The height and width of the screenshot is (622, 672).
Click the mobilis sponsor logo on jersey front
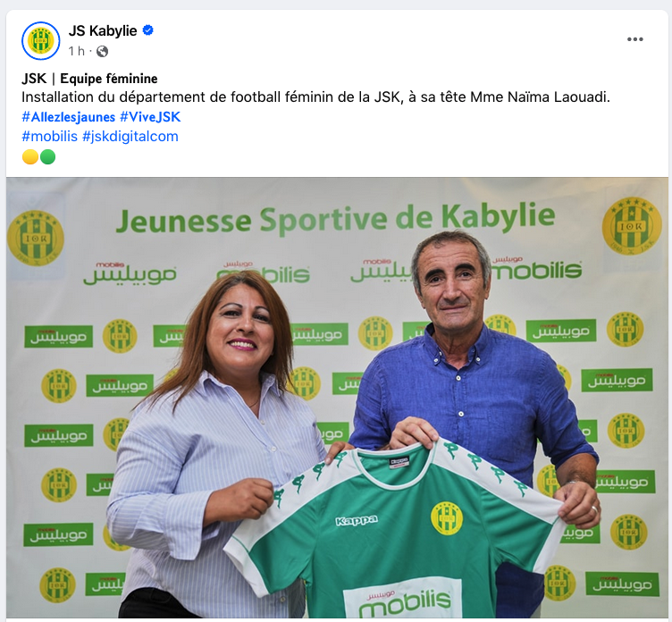click(403, 599)
